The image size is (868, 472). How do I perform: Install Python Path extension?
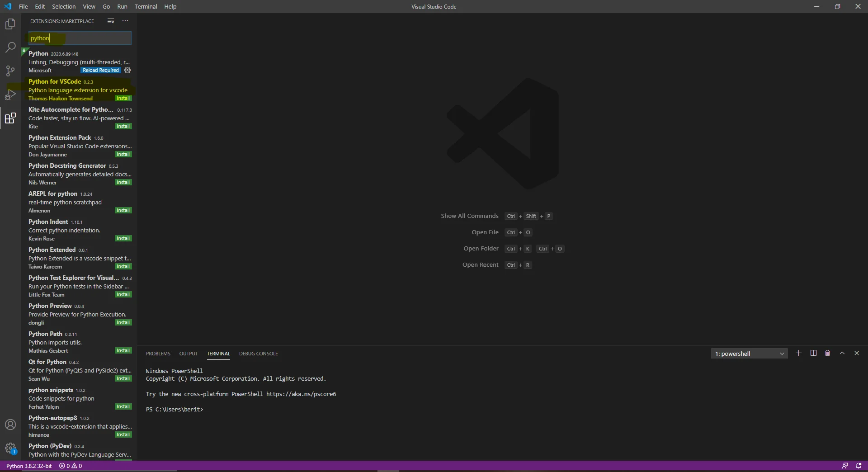pyautogui.click(x=123, y=350)
